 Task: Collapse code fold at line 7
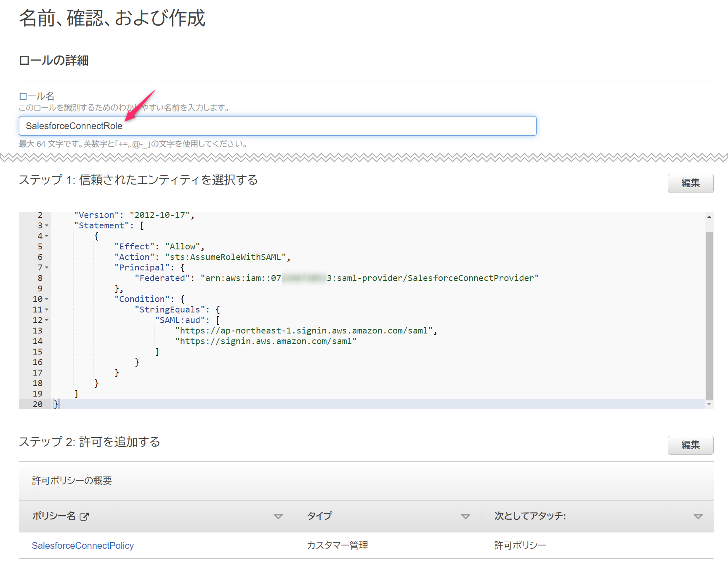coord(47,267)
